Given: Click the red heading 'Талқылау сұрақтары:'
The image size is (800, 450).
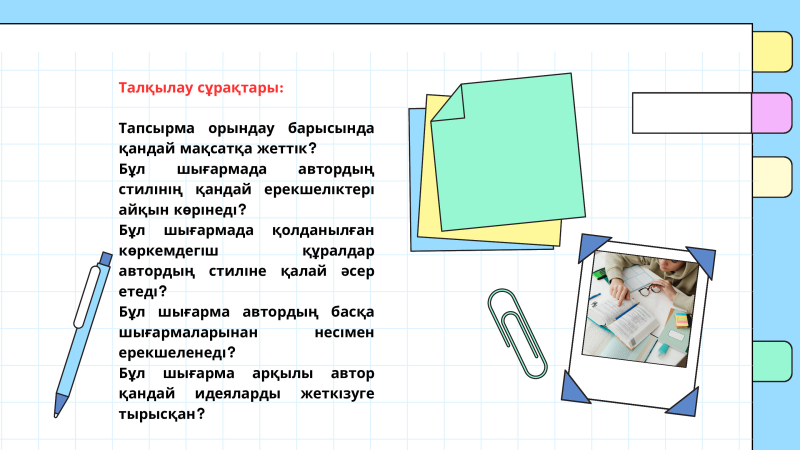Looking at the screenshot, I should point(201,88).
